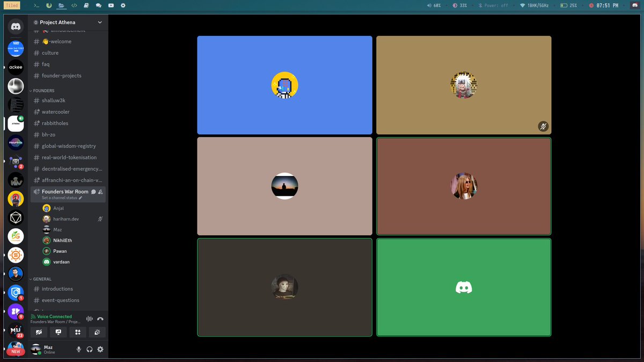Viewport: 644px width, 362px height.
Task: Open the MU server with 23 badge
Action: (x=16, y=330)
